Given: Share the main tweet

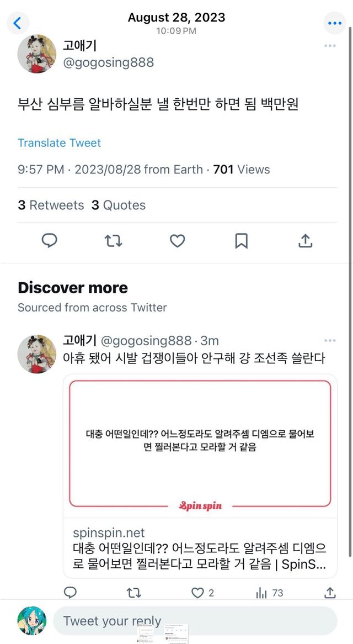Looking at the screenshot, I should point(305,241).
